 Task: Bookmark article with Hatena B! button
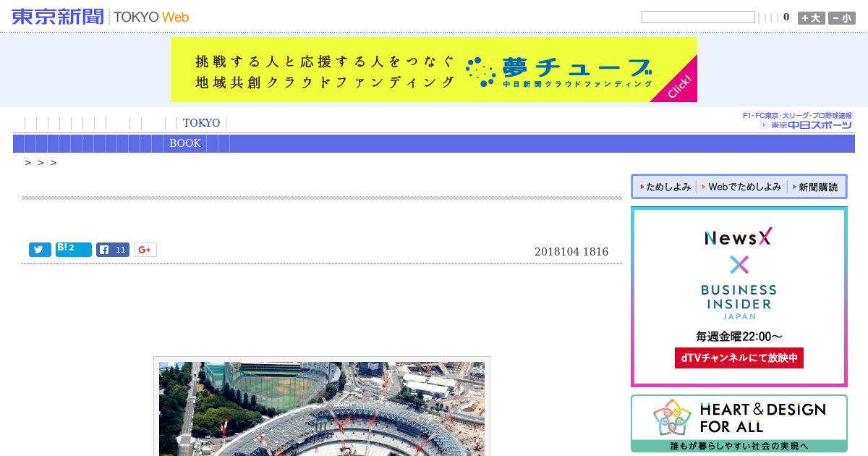point(74,250)
